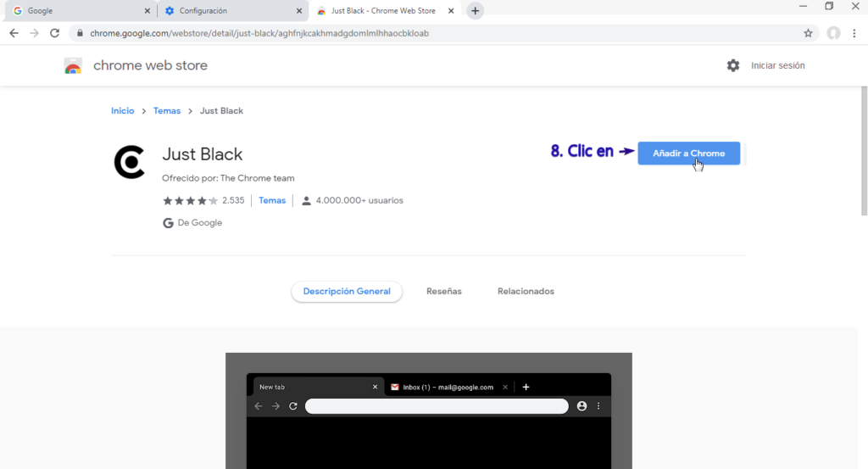
Task: Go to Inicio breadcrumb link
Action: [122, 111]
